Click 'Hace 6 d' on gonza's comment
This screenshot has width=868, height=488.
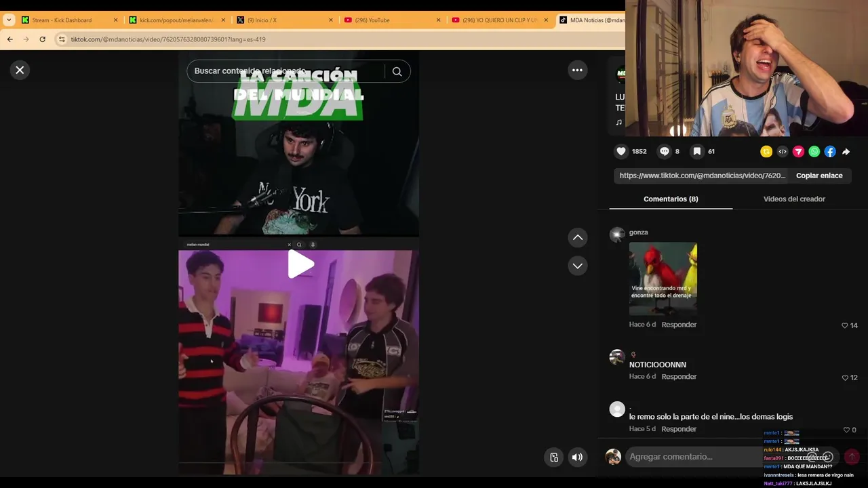[x=642, y=325]
